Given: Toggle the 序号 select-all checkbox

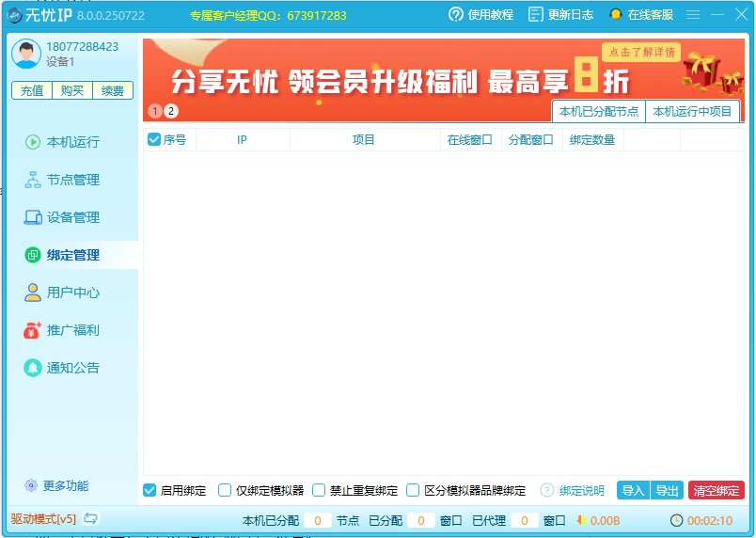Looking at the screenshot, I should click(154, 139).
